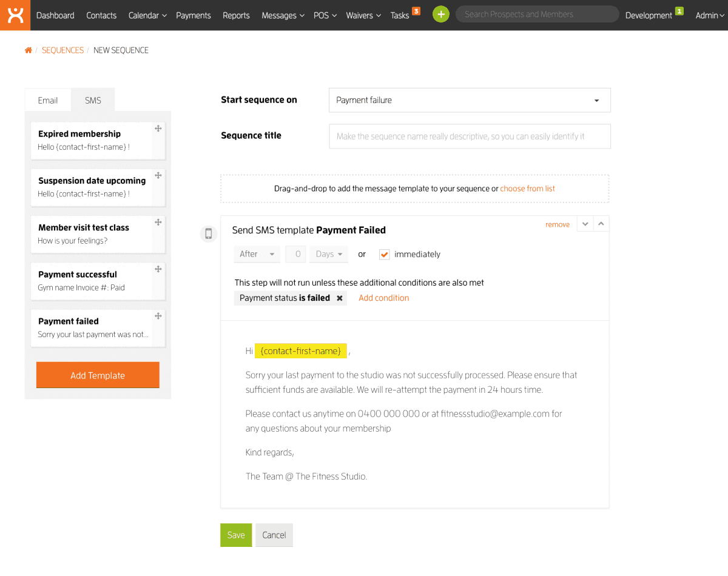Uncheck the immediately checkbox
728x576 pixels.
tap(384, 255)
